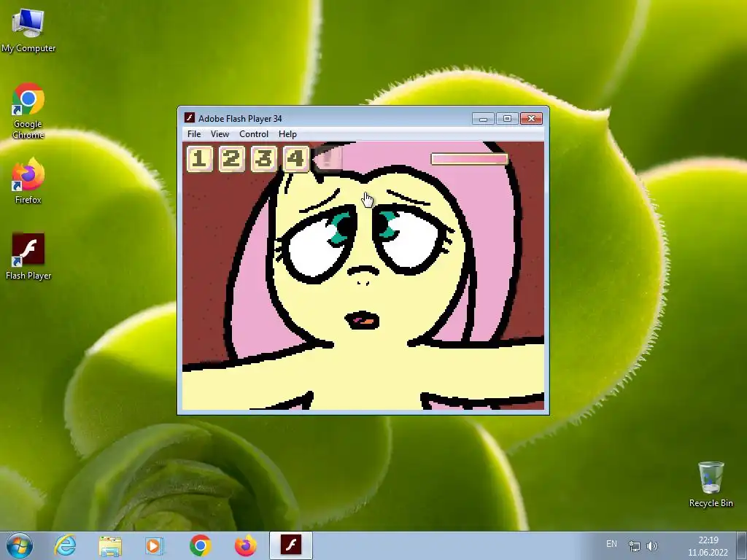Open the View menu in Flash Player
Image resolution: width=747 pixels, height=560 pixels.
click(x=220, y=134)
